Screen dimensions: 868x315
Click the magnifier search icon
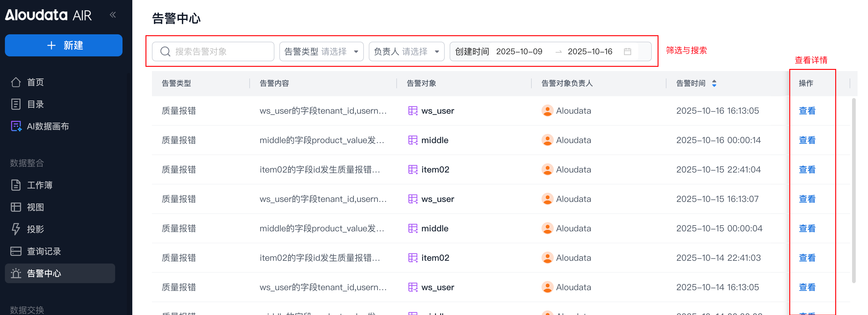tap(165, 51)
